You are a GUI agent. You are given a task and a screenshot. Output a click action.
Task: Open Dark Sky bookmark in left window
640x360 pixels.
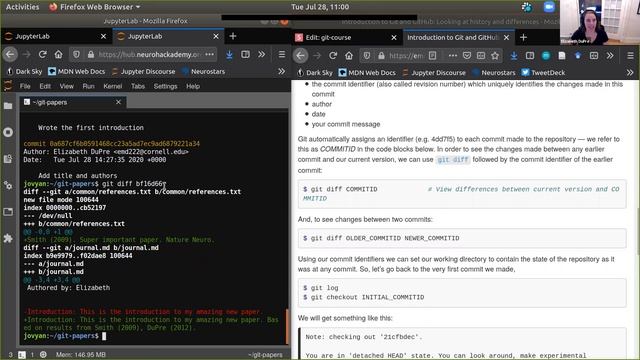[x=24, y=71]
